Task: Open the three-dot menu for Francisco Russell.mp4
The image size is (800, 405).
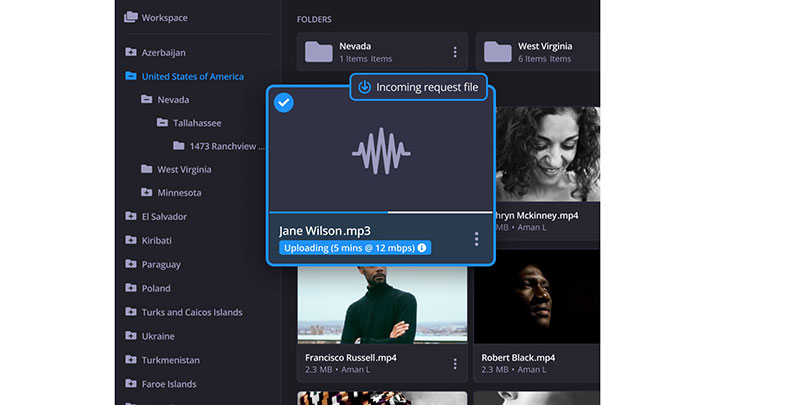Action: click(x=455, y=364)
